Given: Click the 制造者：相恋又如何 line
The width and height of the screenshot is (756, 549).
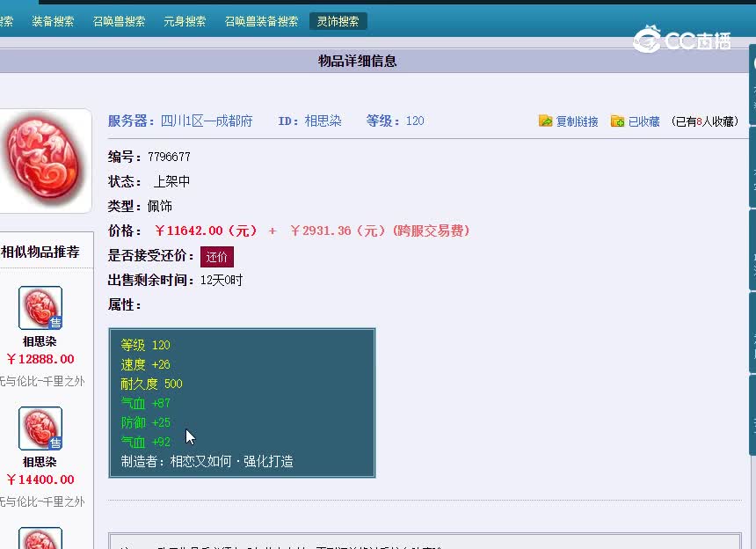Looking at the screenshot, I should point(207,462).
